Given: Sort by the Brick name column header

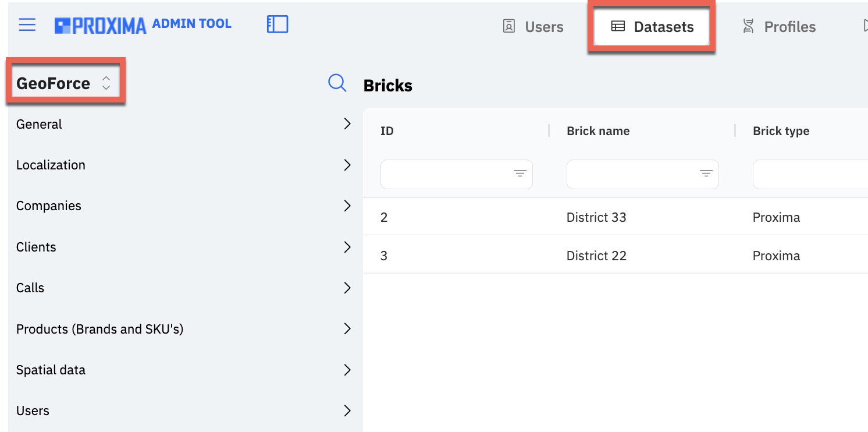Looking at the screenshot, I should point(598,131).
